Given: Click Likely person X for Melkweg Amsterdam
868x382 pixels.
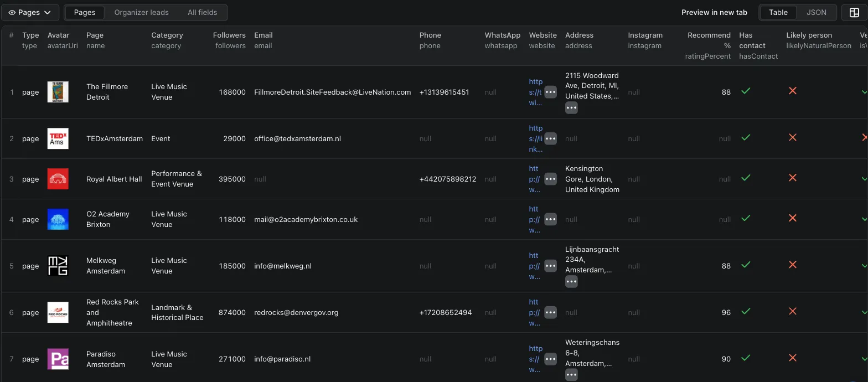Looking at the screenshot, I should click(x=793, y=265).
